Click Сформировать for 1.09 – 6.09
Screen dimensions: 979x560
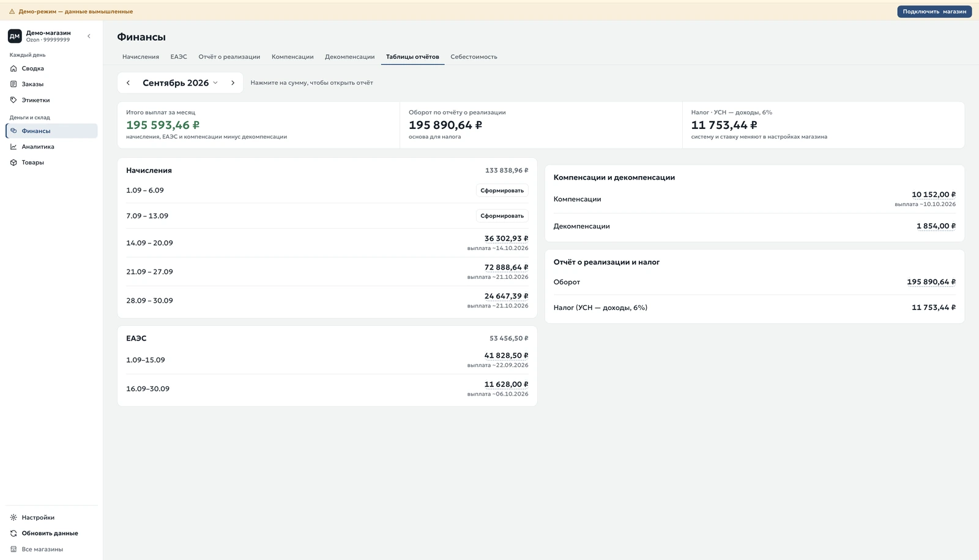tap(502, 191)
